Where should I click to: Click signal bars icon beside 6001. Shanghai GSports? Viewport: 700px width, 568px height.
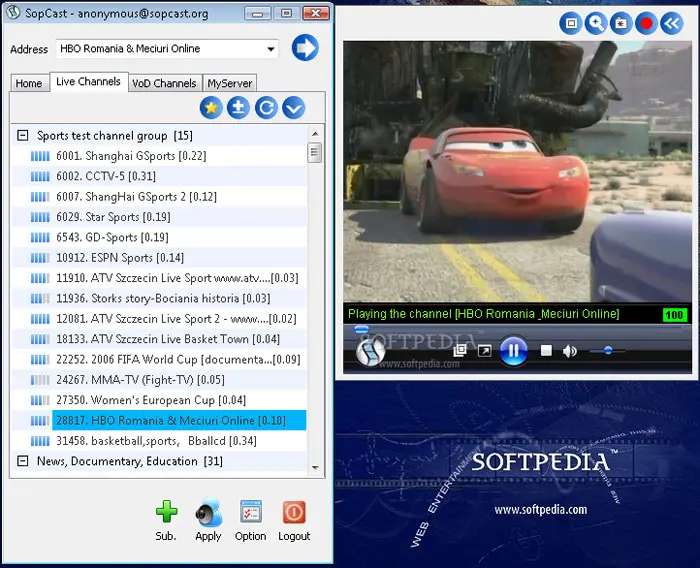click(40, 156)
